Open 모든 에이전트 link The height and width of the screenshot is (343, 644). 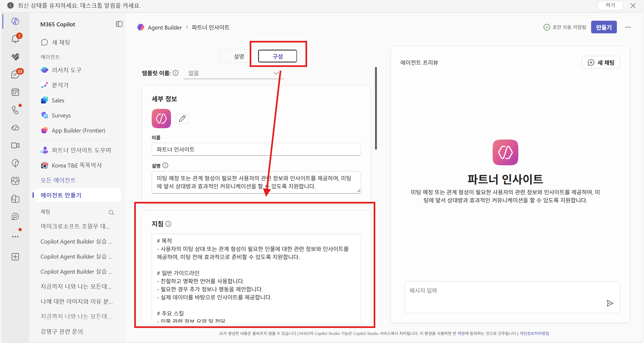(x=58, y=180)
